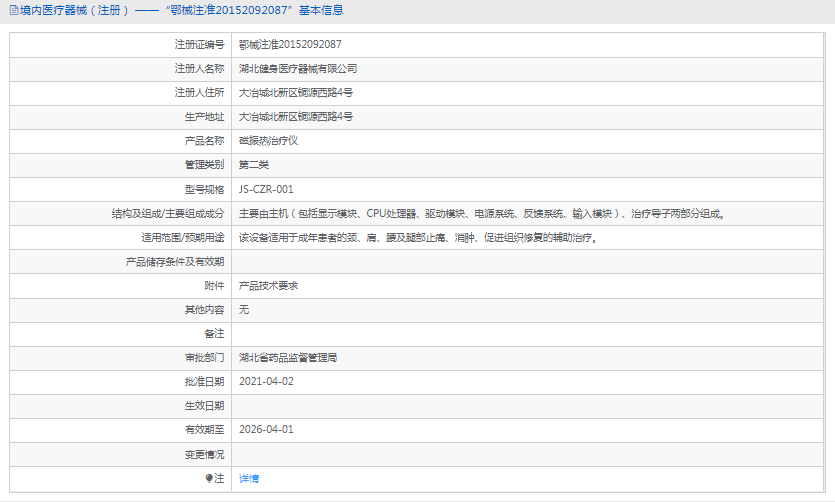Click the label 管理类别
Viewport: 835px width, 502px height.
(204, 165)
